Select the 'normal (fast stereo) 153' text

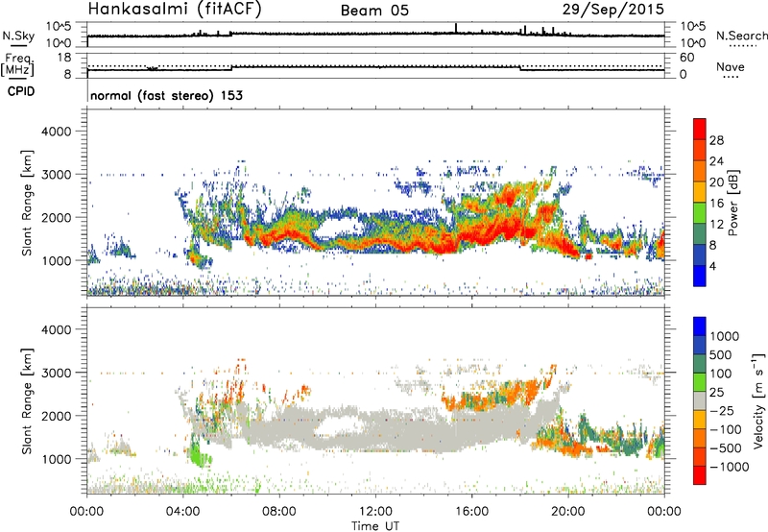click(x=166, y=95)
